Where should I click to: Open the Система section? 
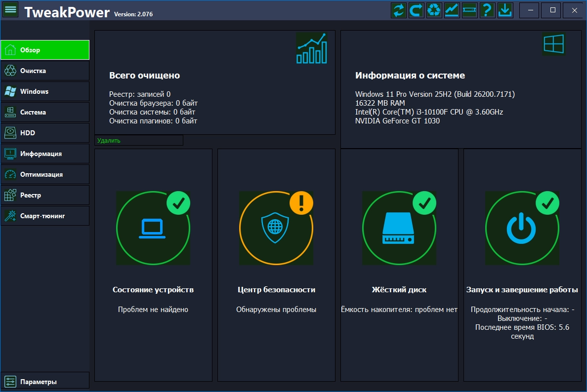tap(45, 112)
